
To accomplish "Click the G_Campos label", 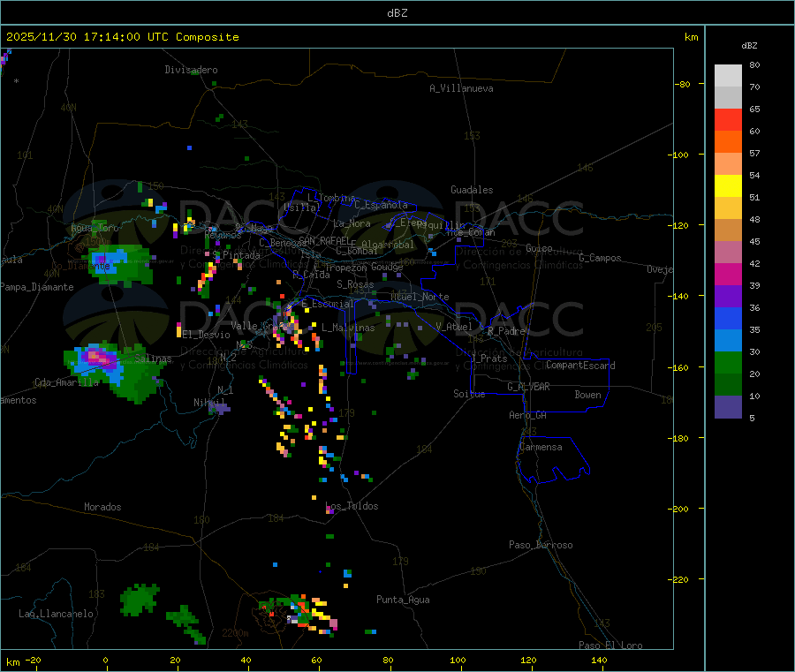I will coord(601,258).
